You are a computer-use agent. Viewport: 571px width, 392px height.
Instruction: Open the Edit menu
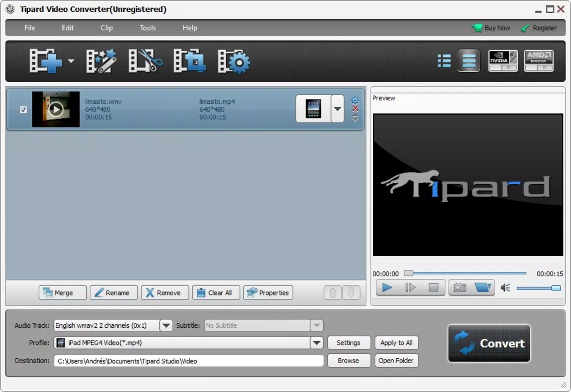[x=68, y=27]
